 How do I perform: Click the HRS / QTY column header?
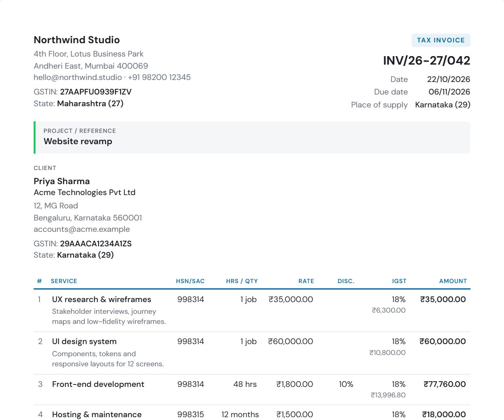242,281
